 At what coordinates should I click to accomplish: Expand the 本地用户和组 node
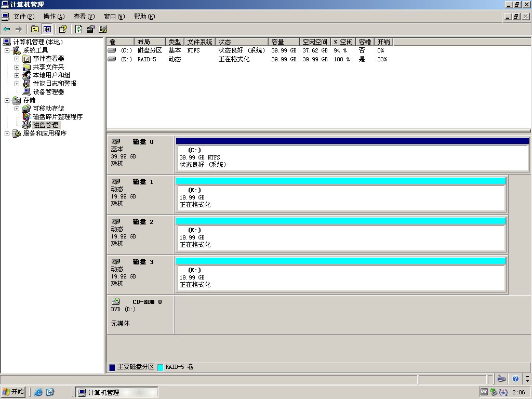coord(17,75)
